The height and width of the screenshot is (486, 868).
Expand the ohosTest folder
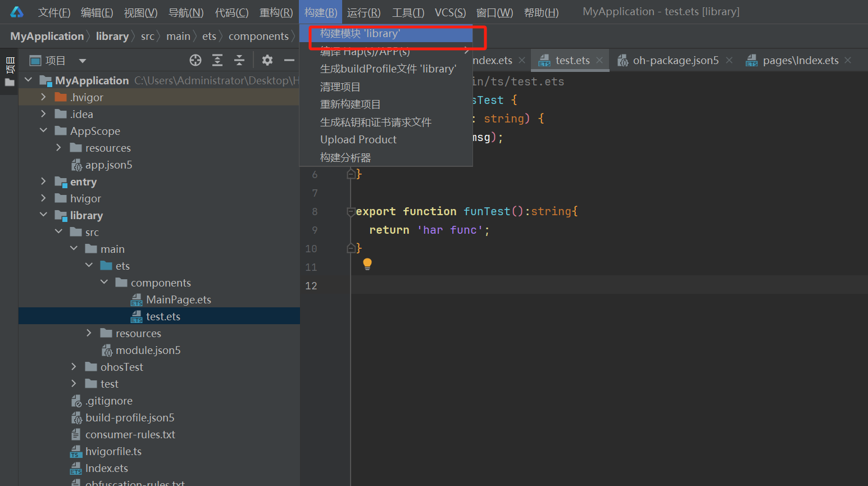(74, 367)
